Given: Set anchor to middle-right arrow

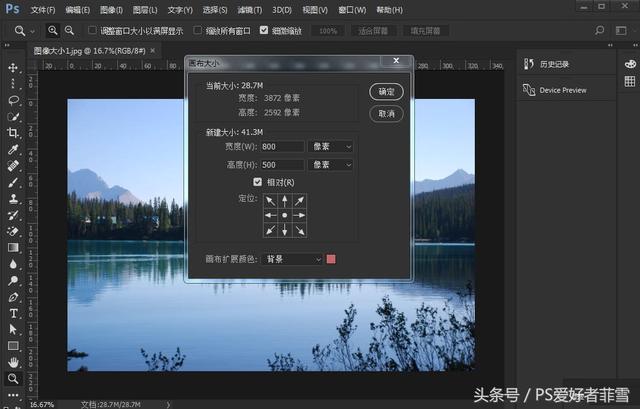Looking at the screenshot, I should (300, 215).
